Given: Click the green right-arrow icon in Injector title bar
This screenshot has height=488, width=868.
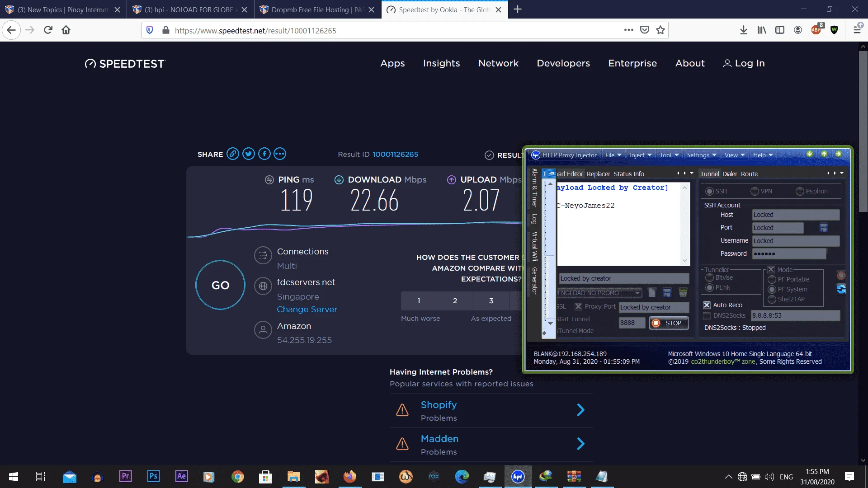Looking at the screenshot, I should click(839, 154).
